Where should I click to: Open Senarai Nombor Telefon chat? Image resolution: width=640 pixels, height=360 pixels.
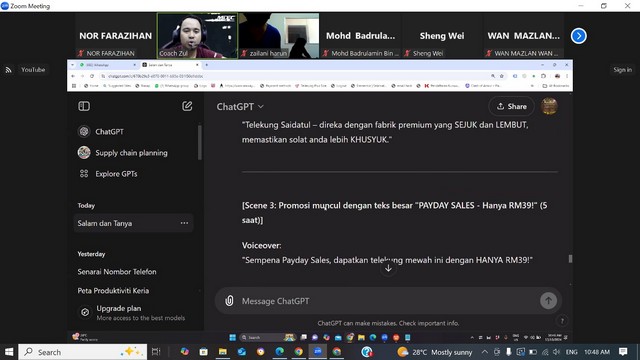point(117,272)
